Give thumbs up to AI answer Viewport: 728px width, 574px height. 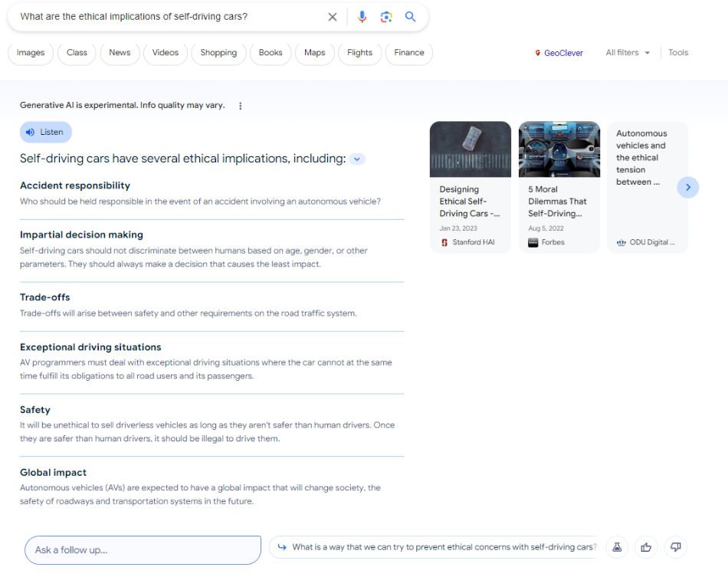coord(646,547)
